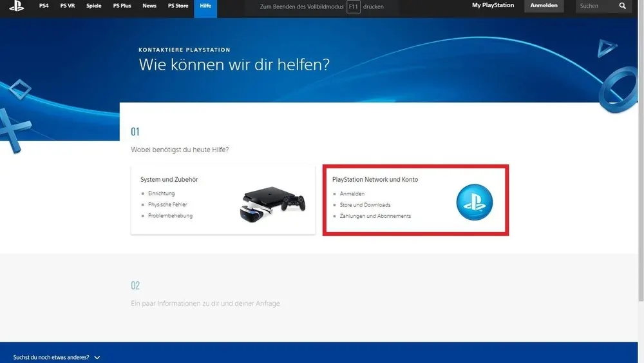Click the blue PlayStation Network round icon
Image resolution: width=644 pixels, height=363 pixels.
[475, 202]
